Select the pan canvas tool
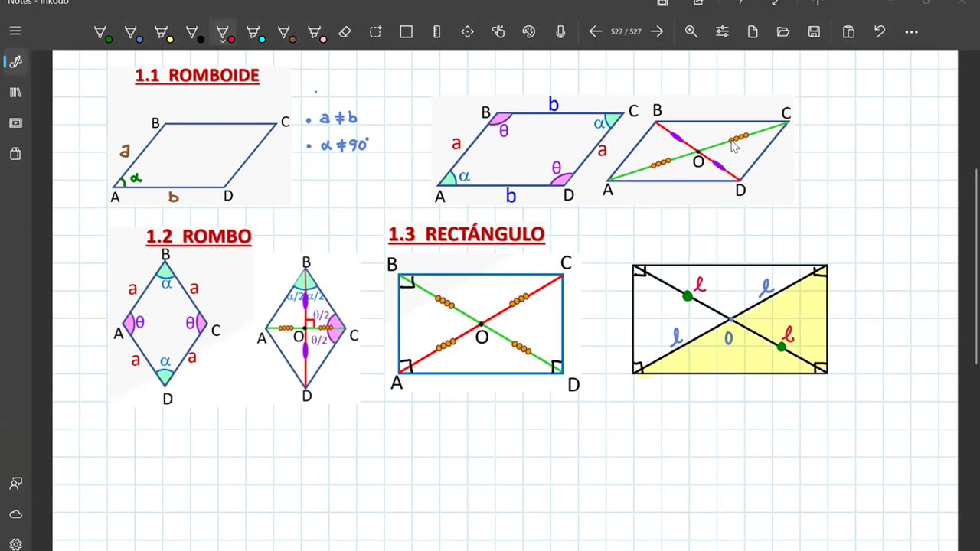This screenshot has height=551, width=980. click(467, 32)
